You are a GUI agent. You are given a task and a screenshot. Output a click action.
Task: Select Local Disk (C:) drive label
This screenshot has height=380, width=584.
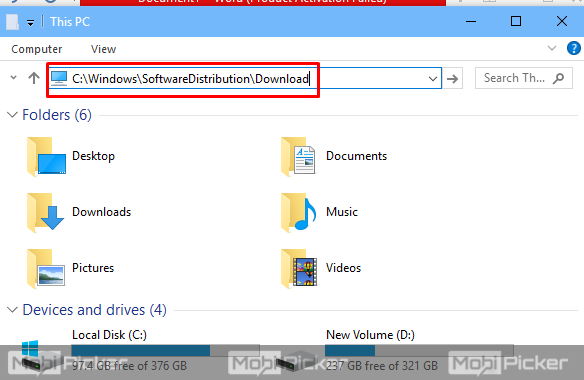coord(109,335)
